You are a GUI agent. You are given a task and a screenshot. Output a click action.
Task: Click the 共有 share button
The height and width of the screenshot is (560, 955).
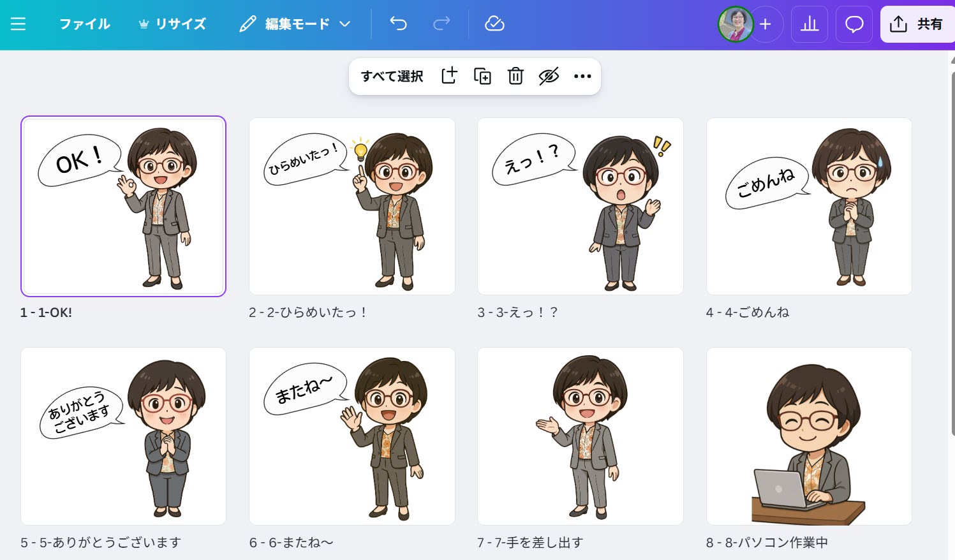[x=917, y=24]
